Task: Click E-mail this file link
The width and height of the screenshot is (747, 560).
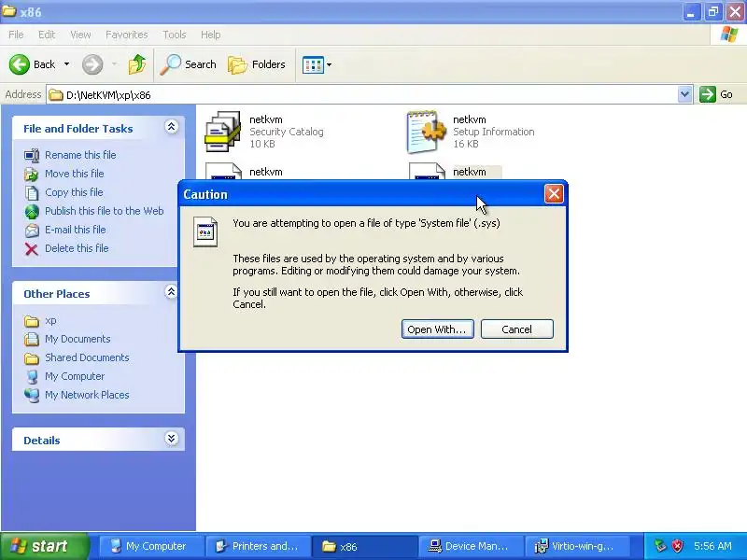Action: click(x=76, y=229)
